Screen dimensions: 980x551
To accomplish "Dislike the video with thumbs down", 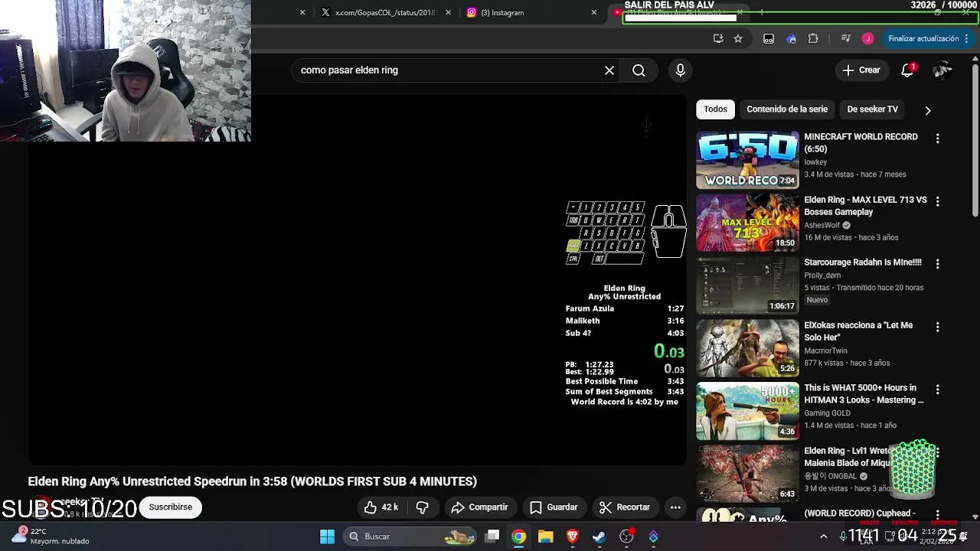I will (x=422, y=507).
